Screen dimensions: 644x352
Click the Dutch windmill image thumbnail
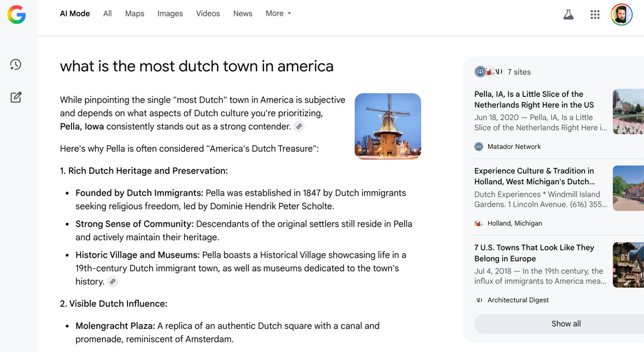[x=387, y=126]
